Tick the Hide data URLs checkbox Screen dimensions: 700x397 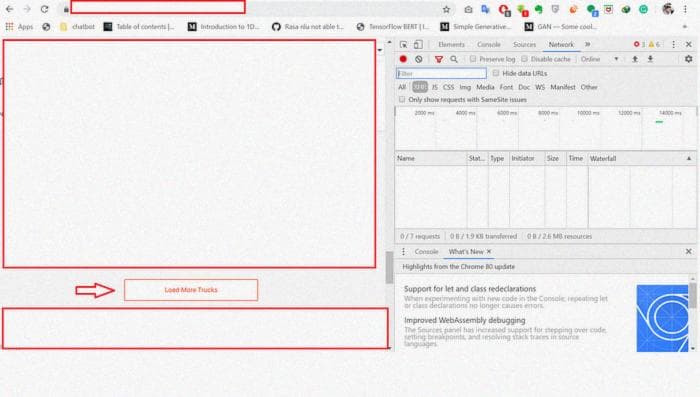pyautogui.click(x=496, y=73)
